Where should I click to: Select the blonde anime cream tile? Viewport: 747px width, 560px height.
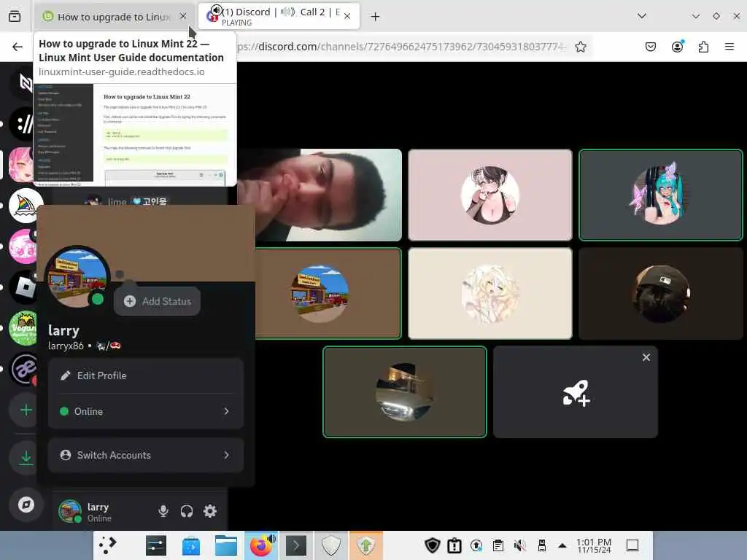[x=490, y=293]
